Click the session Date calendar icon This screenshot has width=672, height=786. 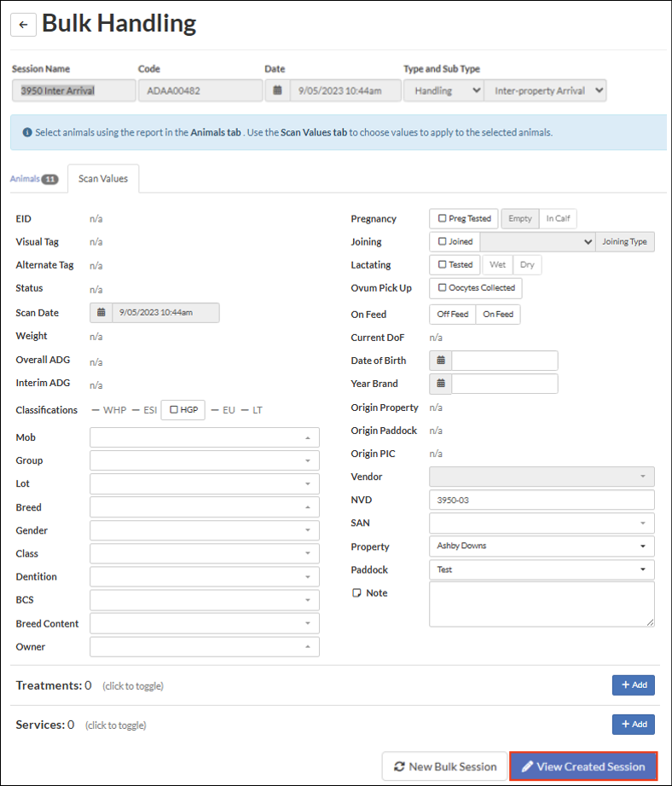pyautogui.click(x=277, y=90)
